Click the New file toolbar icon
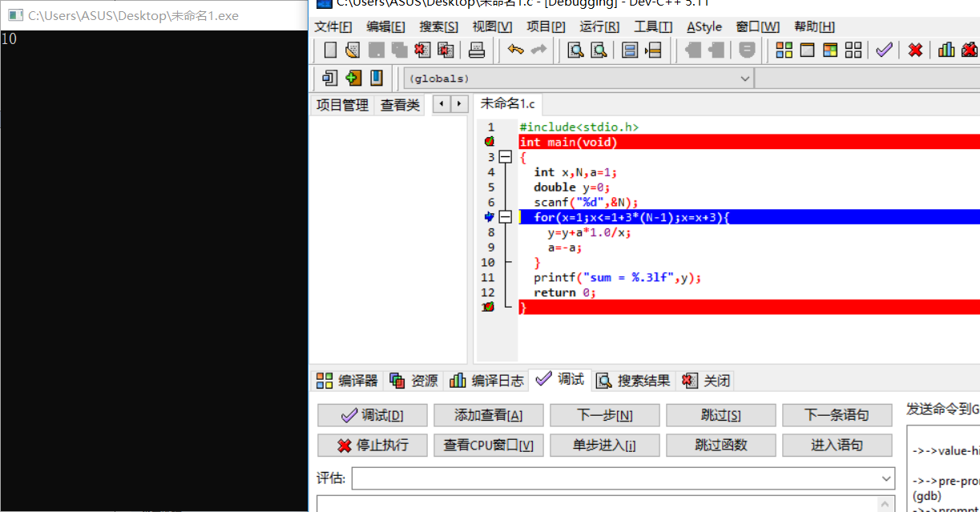 (330, 50)
